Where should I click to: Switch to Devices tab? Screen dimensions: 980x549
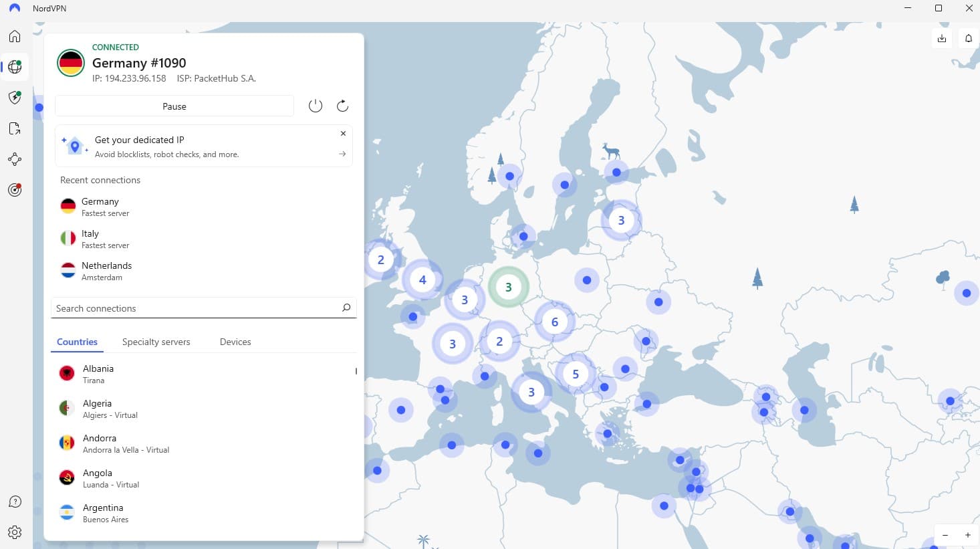(x=235, y=342)
